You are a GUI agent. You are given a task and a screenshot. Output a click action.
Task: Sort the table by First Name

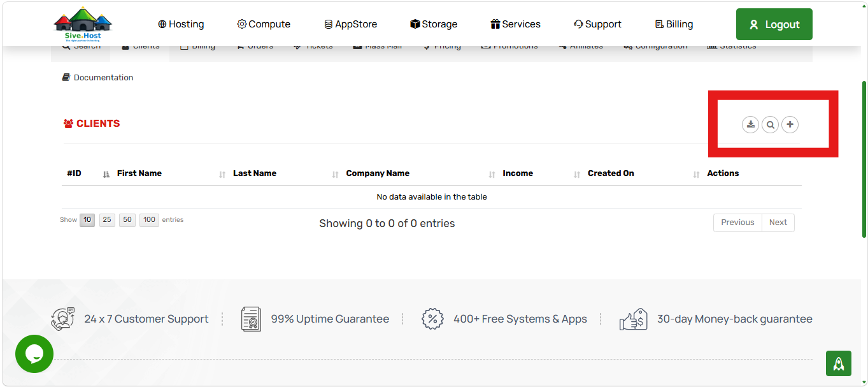[x=170, y=173]
